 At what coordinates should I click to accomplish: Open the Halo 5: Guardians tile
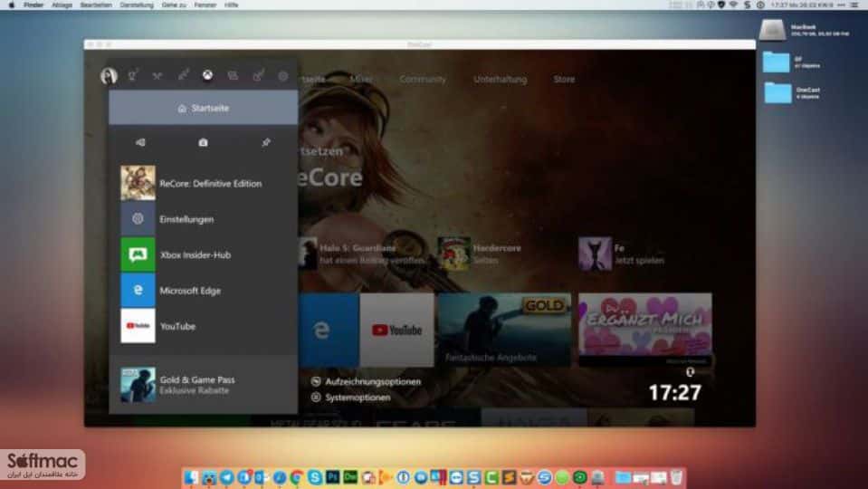click(363, 254)
